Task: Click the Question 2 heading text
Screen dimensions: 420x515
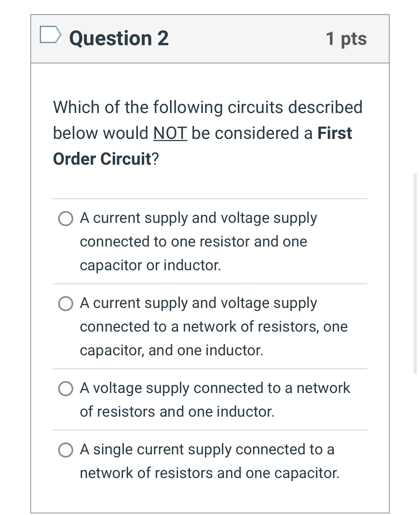Action: 119,38
